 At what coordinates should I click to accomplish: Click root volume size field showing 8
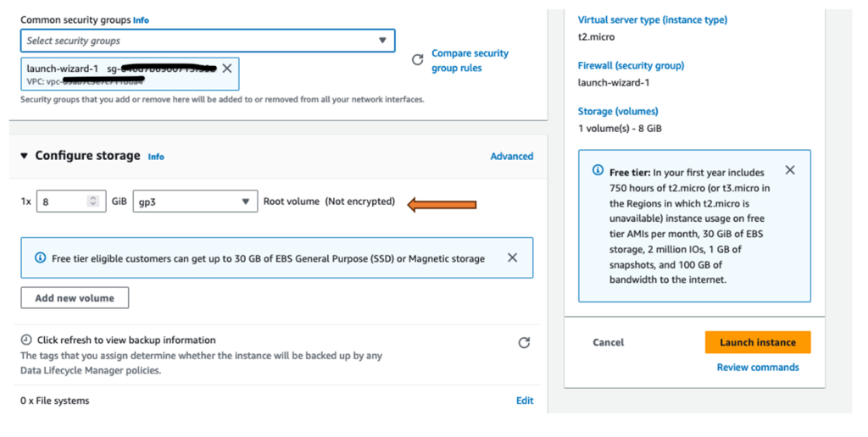point(71,202)
